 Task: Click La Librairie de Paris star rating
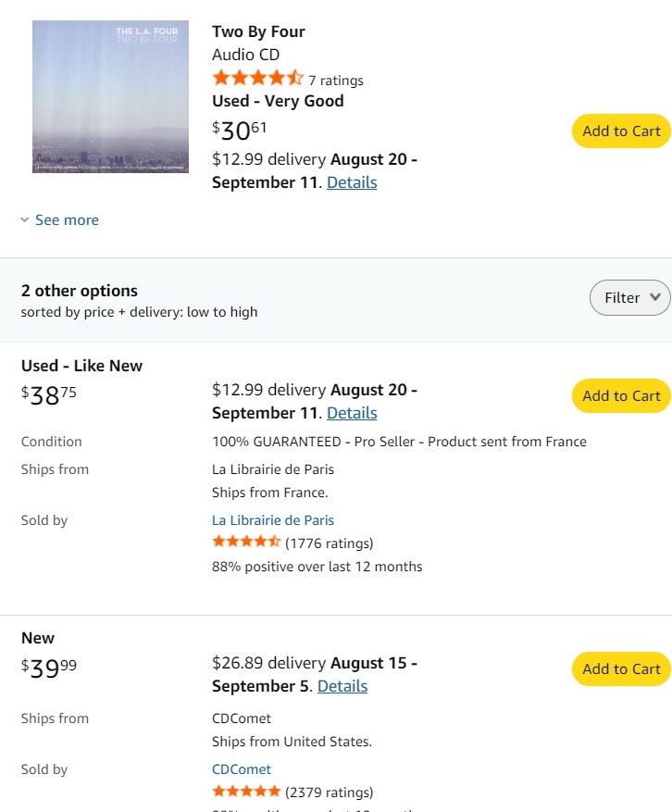pos(246,542)
